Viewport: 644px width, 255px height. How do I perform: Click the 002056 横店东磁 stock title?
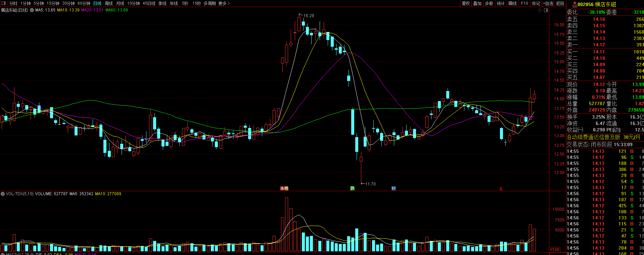tap(597, 4)
